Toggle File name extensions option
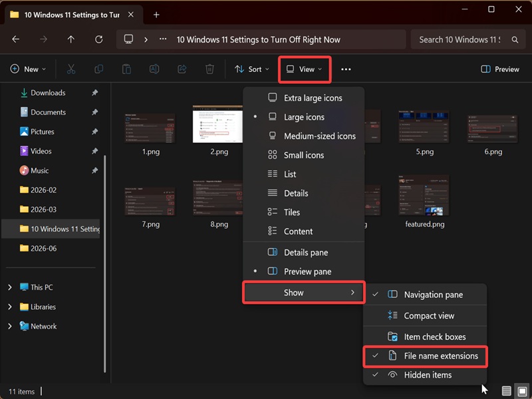This screenshot has height=399, width=532. coord(425,356)
